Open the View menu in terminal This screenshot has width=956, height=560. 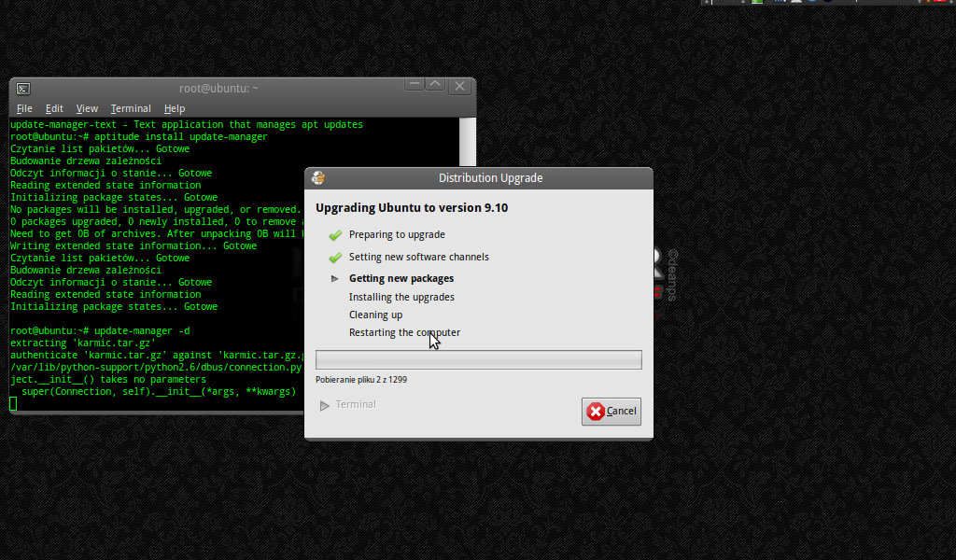pyautogui.click(x=87, y=109)
